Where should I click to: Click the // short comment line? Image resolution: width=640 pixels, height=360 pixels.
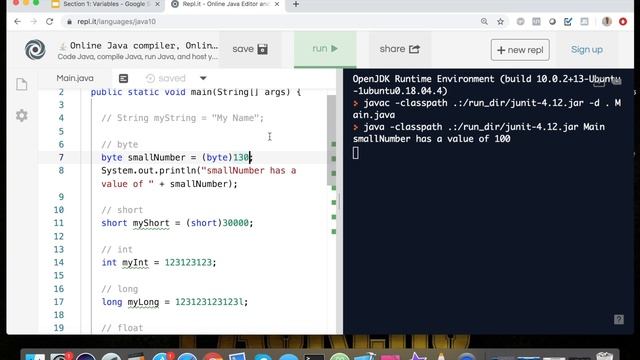(122, 210)
